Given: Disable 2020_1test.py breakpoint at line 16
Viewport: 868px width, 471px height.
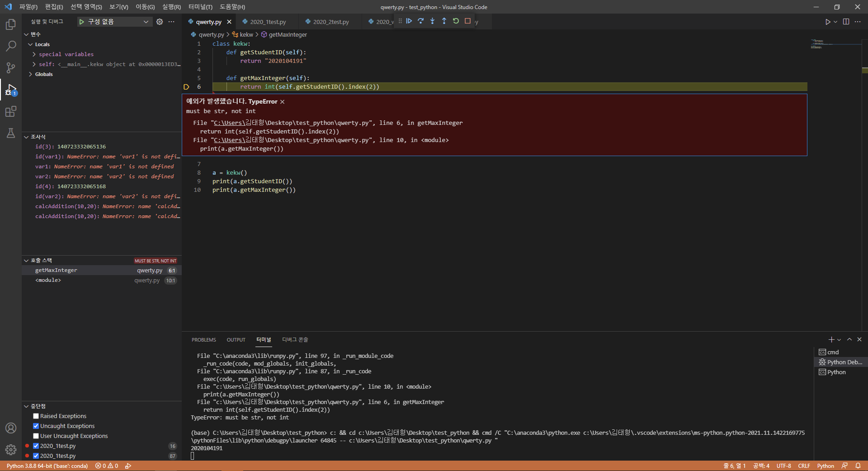Looking at the screenshot, I should pos(36,446).
